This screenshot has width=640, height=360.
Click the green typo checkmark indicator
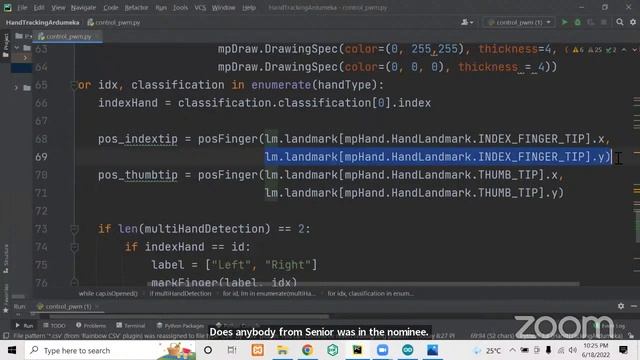tap(611, 50)
